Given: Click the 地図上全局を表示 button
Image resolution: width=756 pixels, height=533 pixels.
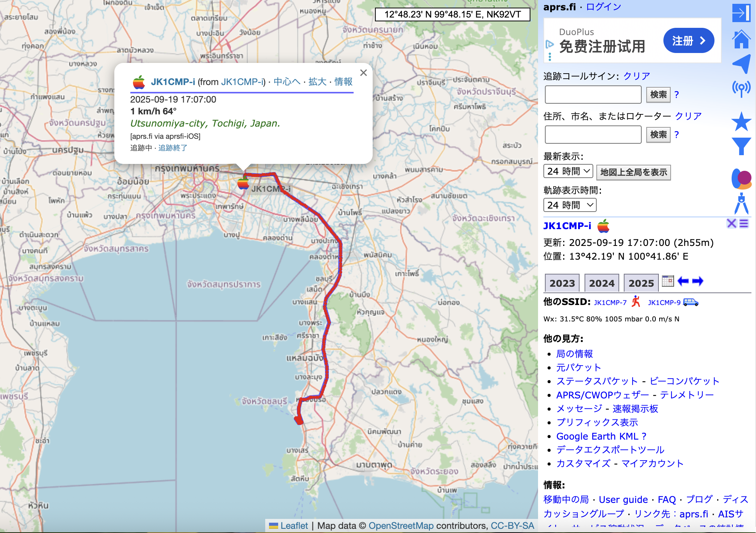Looking at the screenshot, I should [633, 172].
